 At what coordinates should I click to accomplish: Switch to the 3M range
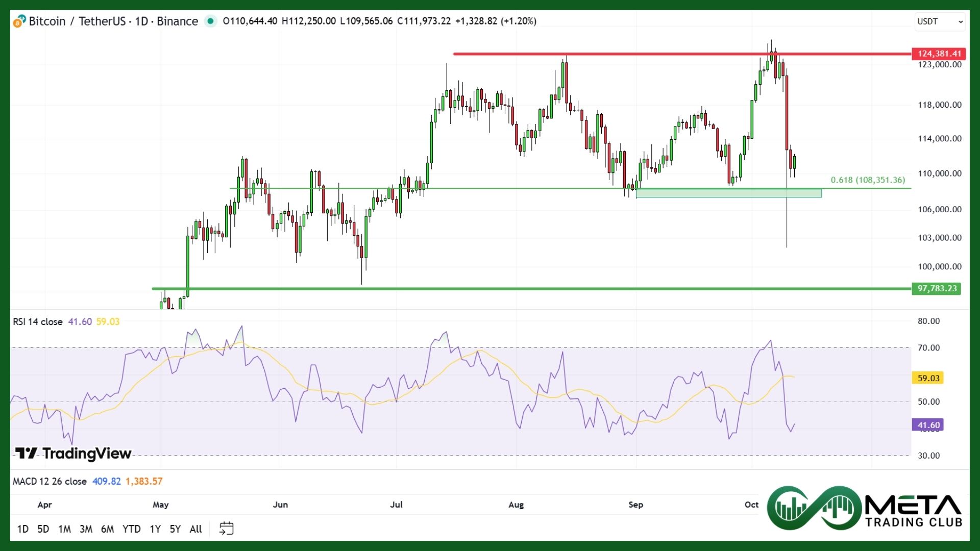[86, 529]
